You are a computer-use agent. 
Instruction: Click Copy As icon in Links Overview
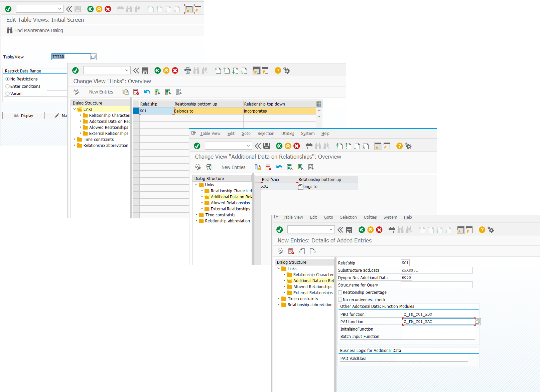tap(125, 92)
